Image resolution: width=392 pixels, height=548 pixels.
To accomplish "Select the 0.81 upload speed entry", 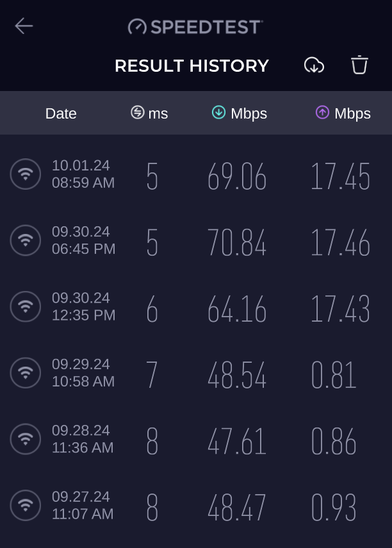I will (x=334, y=376).
